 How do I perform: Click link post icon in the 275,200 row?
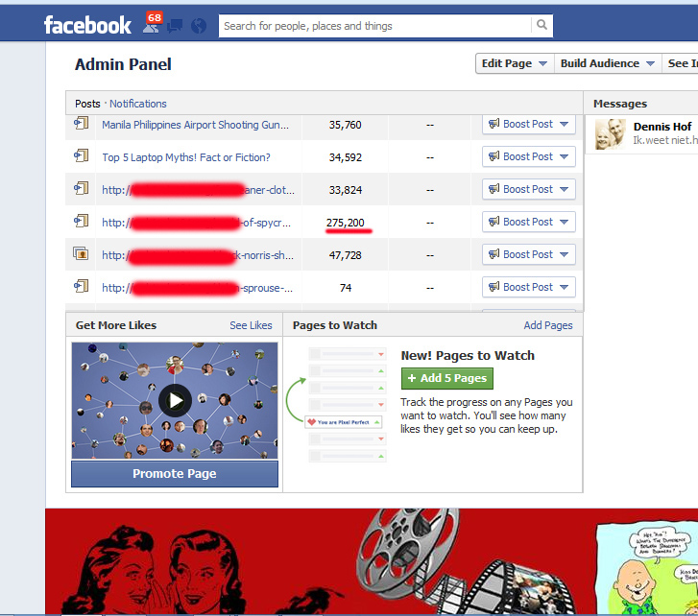[x=82, y=221]
